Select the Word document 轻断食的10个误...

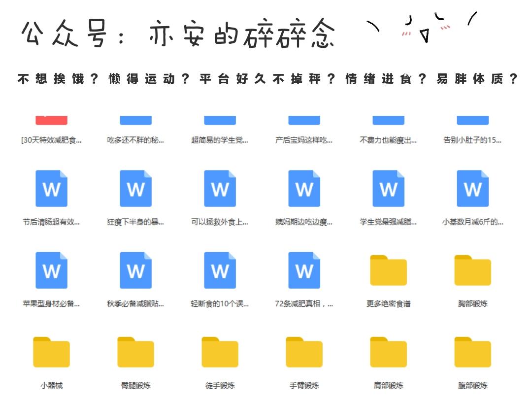click(x=220, y=270)
